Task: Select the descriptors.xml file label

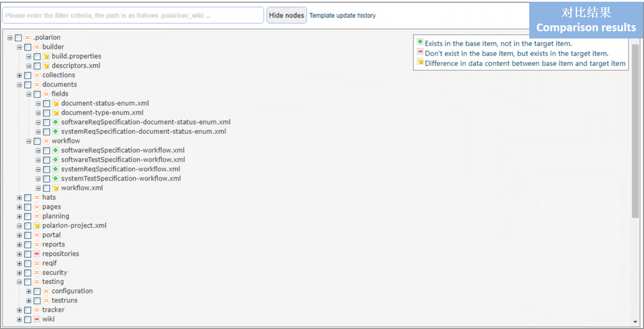Action: [76, 65]
